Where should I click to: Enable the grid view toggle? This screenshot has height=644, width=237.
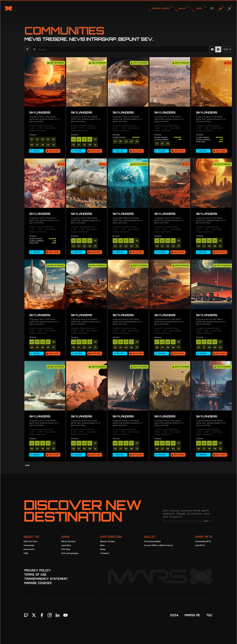point(218,49)
